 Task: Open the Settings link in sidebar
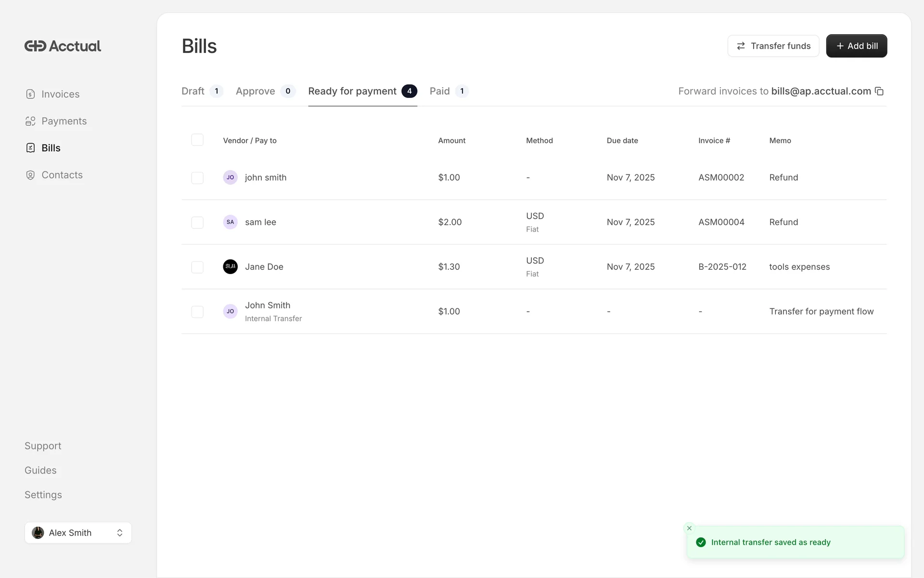coord(43,495)
